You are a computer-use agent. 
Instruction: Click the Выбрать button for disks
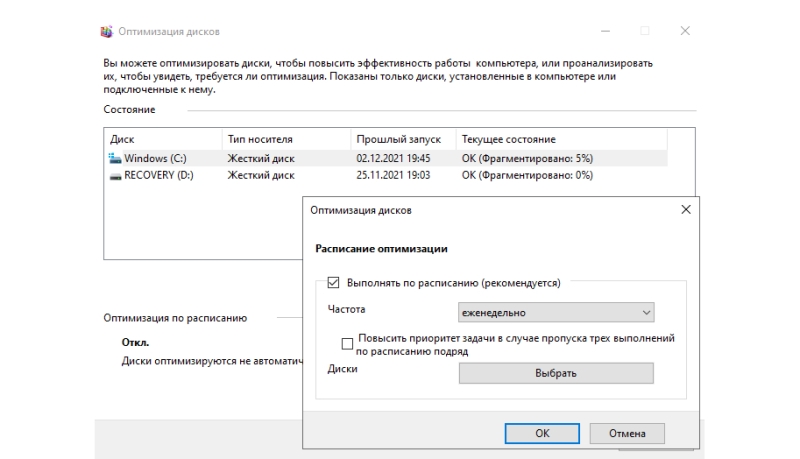point(556,373)
